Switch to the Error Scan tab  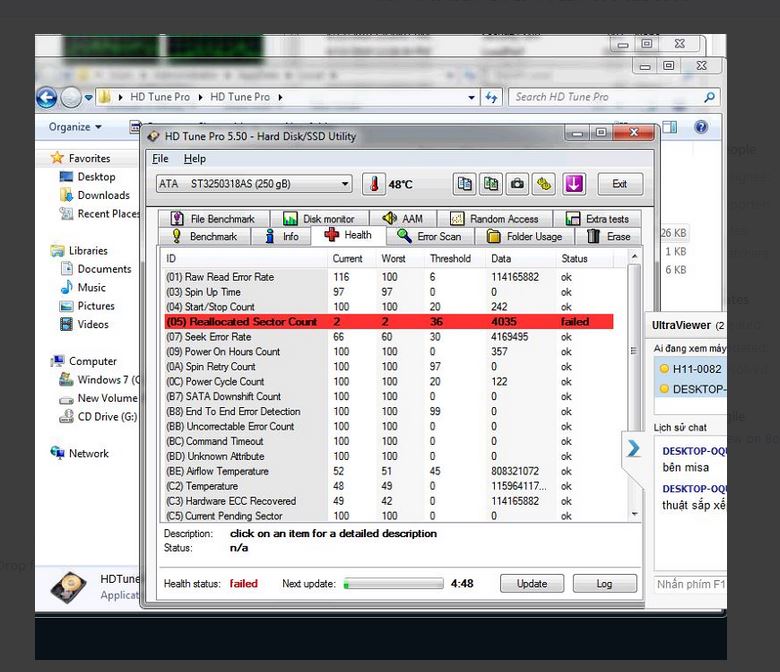tap(430, 236)
